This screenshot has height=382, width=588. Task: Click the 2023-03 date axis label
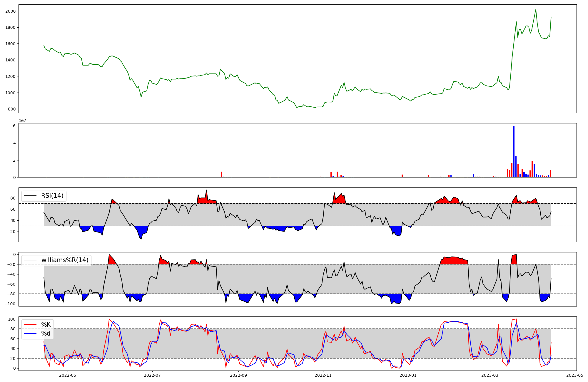(x=490, y=375)
